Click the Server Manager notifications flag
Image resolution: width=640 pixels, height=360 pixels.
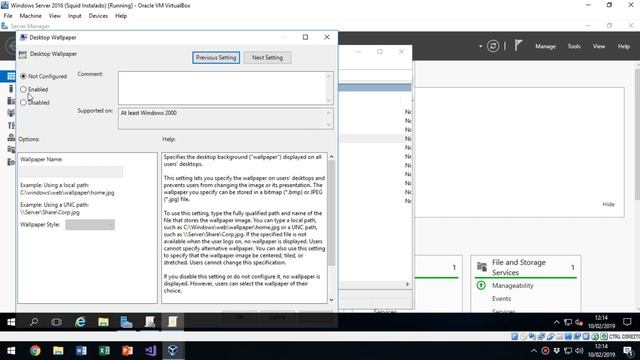point(518,45)
